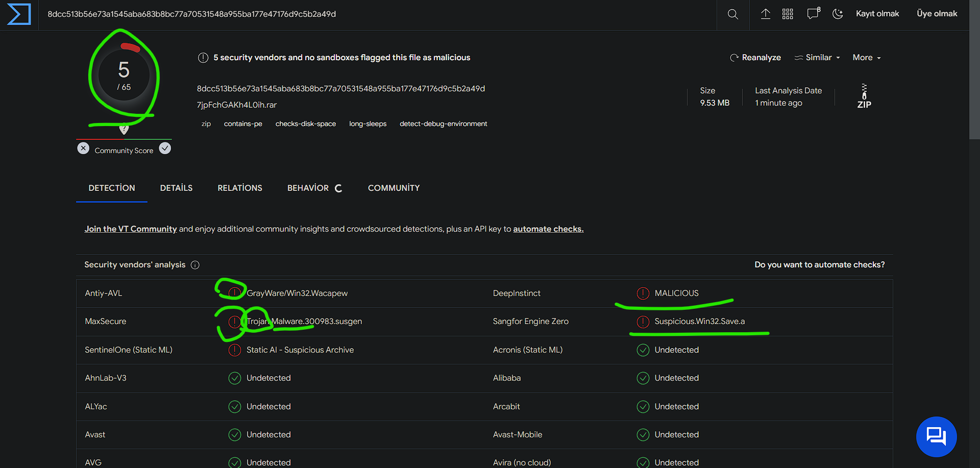This screenshot has width=980, height=468.
Task: Select the Antiy-AVL vendor name
Action: (104, 293)
